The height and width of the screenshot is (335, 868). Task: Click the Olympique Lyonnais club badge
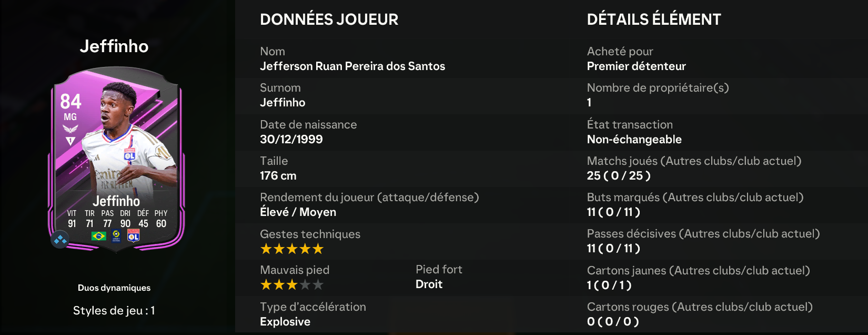coord(134,235)
